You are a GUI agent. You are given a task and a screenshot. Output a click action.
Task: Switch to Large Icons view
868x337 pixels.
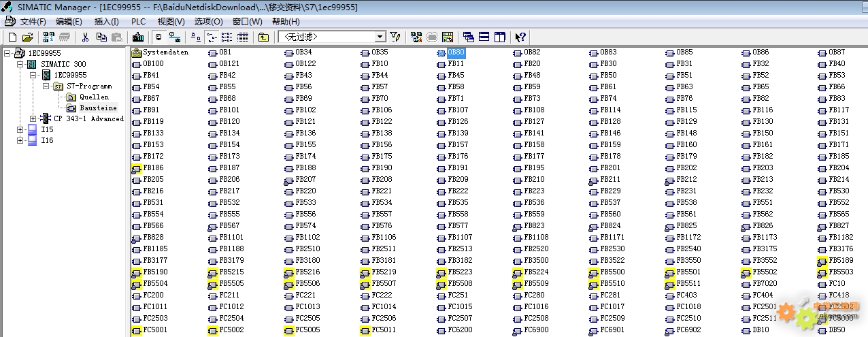click(195, 37)
